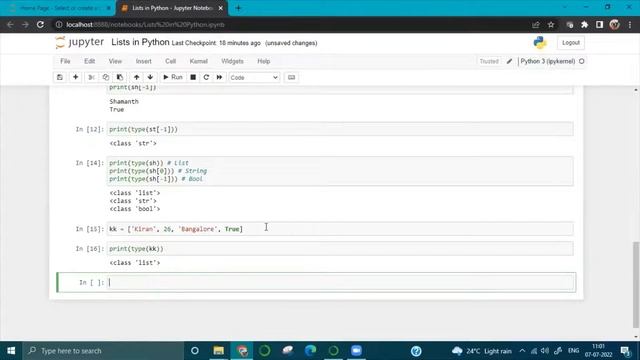This screenshot has height=360, width=640.
Task: Move selected cell down arrow
Action: 150,77
